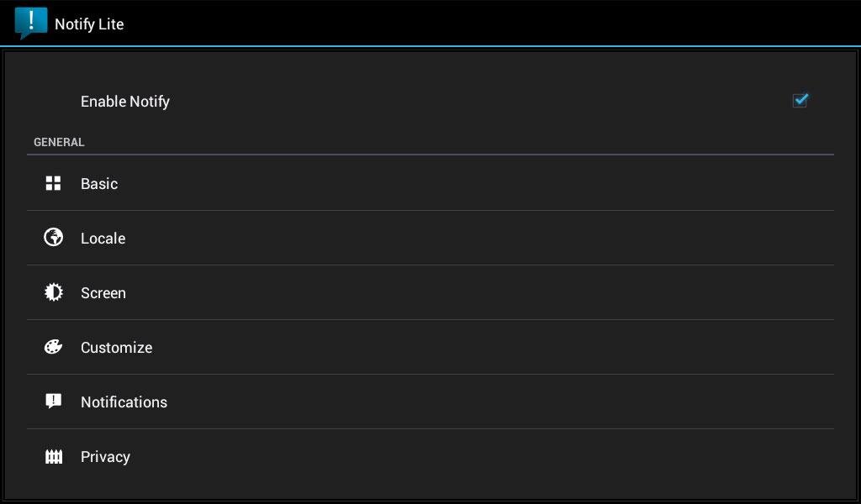Click the Notify Lite app icon
The image size is (861, 504).
click(31, 23)
